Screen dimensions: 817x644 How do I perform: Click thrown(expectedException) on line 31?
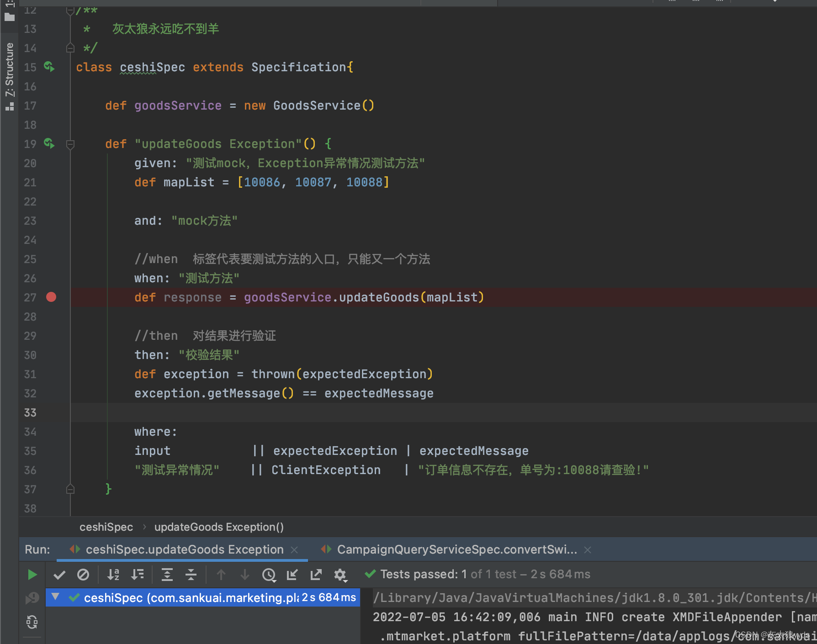click(342, 374)
